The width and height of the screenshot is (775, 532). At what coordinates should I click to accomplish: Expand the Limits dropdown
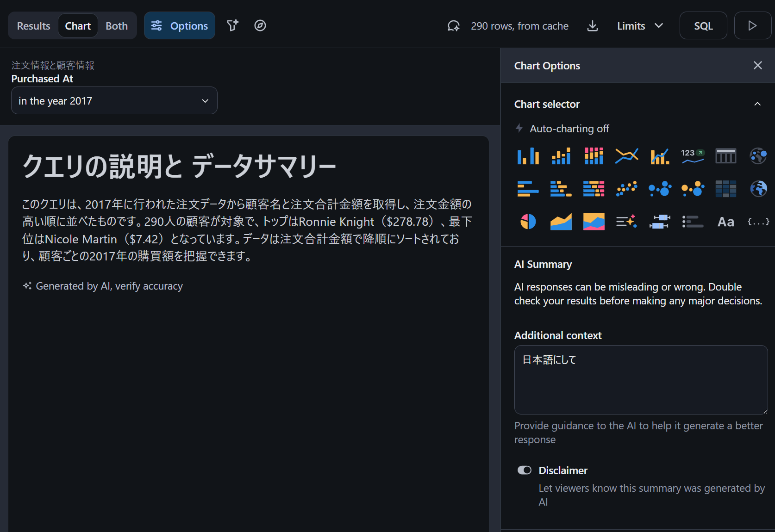coord(640,26)
